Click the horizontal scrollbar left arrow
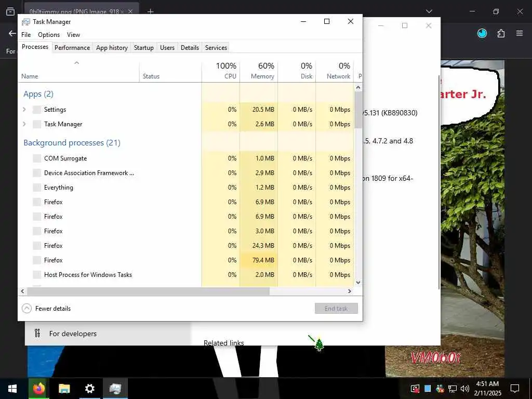 point(22,291)
